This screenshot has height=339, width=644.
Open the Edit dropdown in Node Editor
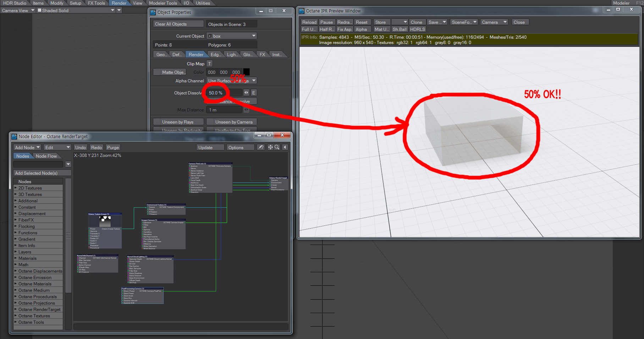coord(57,147)
